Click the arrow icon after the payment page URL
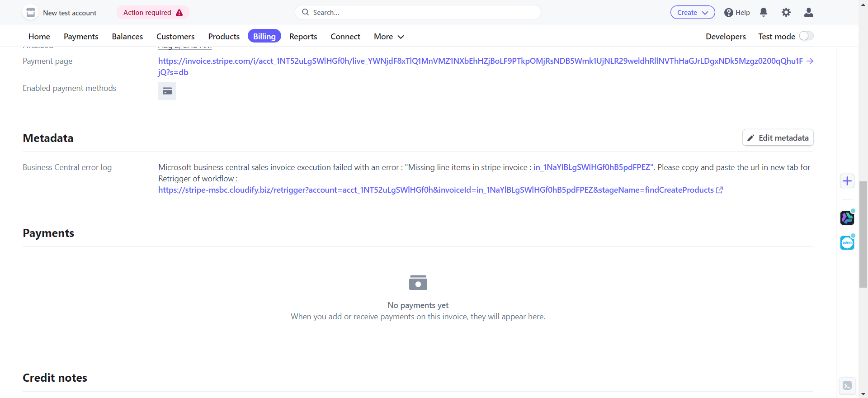Viewport: 868px width, 398px height. (810, 61)
